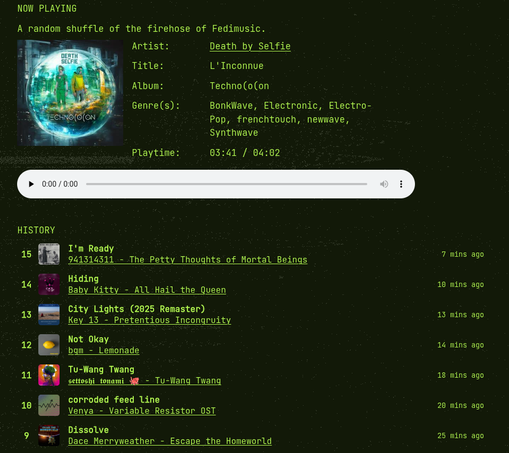Click the genres list starting BonkWave
Screen dimensions: 509x453
(x=290, y=119)
